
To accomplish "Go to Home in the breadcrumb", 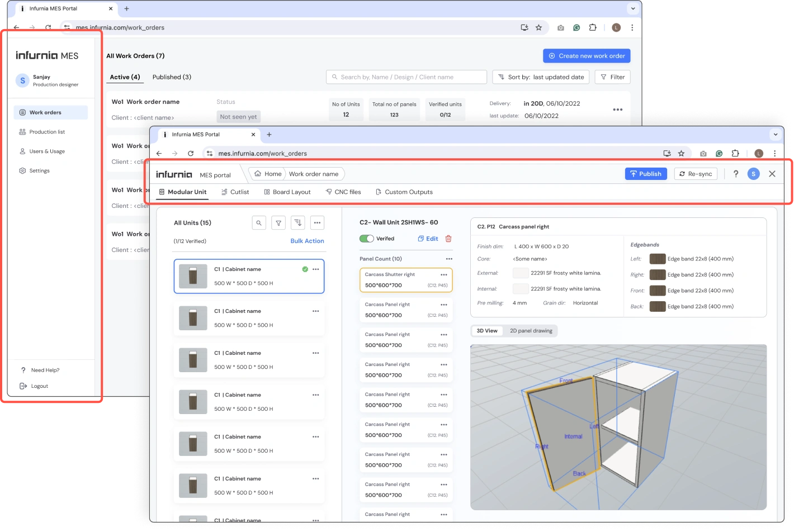I will (x=268, y=174).
